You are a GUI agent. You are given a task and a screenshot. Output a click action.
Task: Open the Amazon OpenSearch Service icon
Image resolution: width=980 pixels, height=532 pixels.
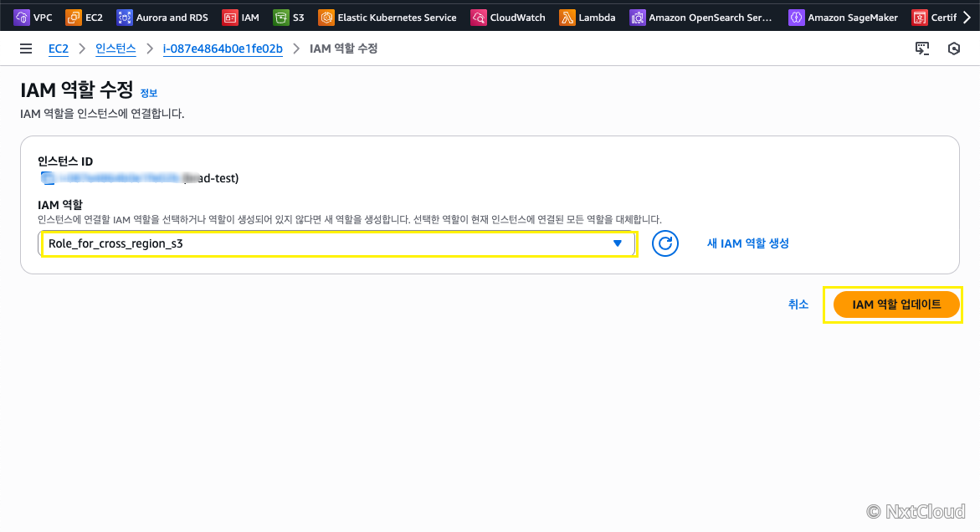(x=637, y=18)
